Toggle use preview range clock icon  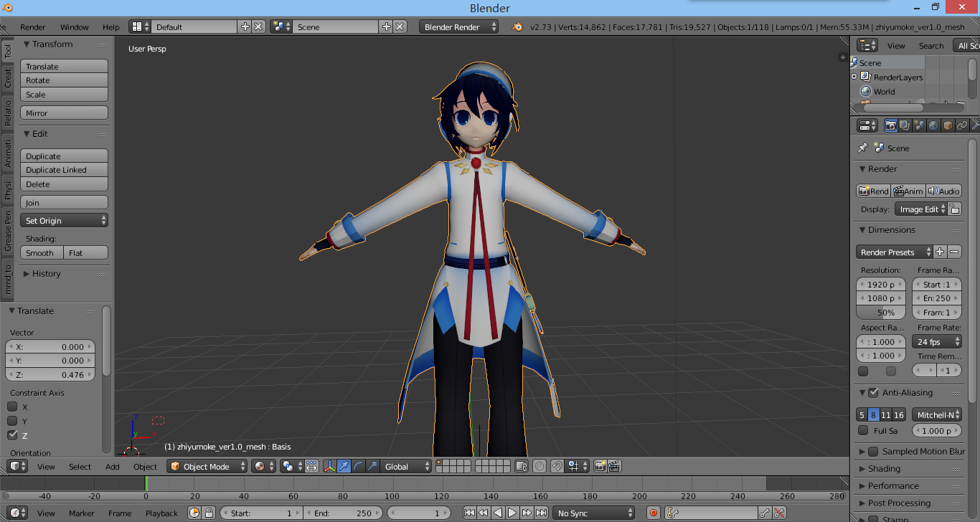coord(194,513)
